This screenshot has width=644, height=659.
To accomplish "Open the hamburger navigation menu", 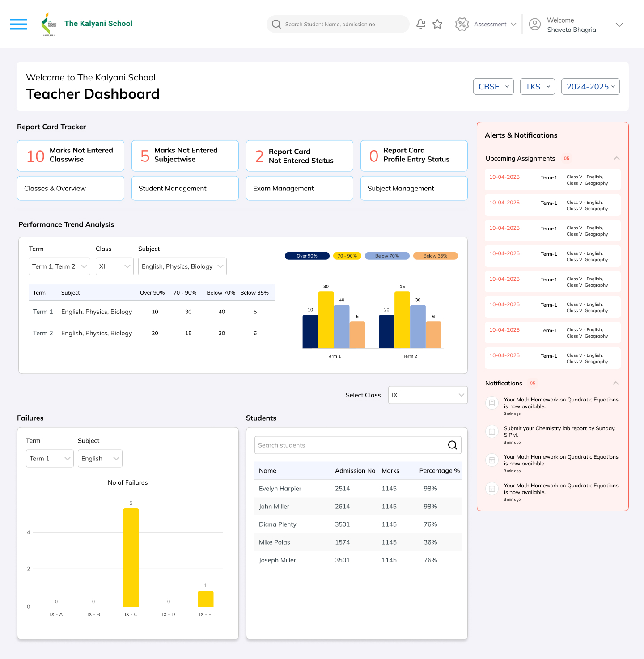I will [18, 24].
